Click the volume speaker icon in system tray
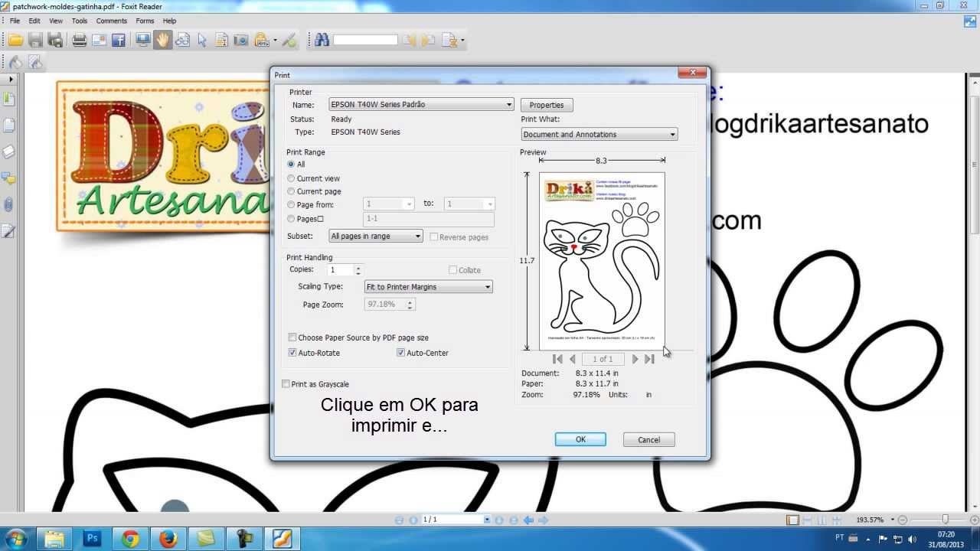This screenshot has height=551, width=980. click(x=912, y=540)
